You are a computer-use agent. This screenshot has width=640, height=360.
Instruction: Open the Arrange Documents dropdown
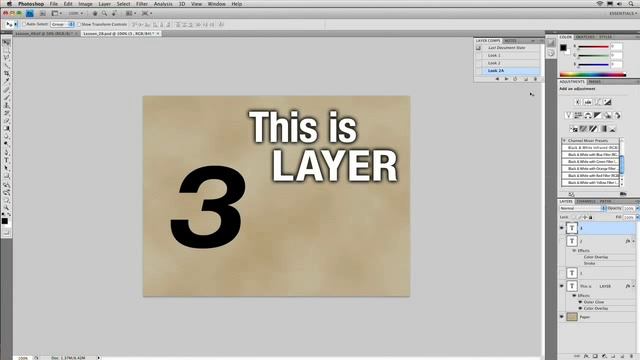pyautogui.click(x=130, y=13)
